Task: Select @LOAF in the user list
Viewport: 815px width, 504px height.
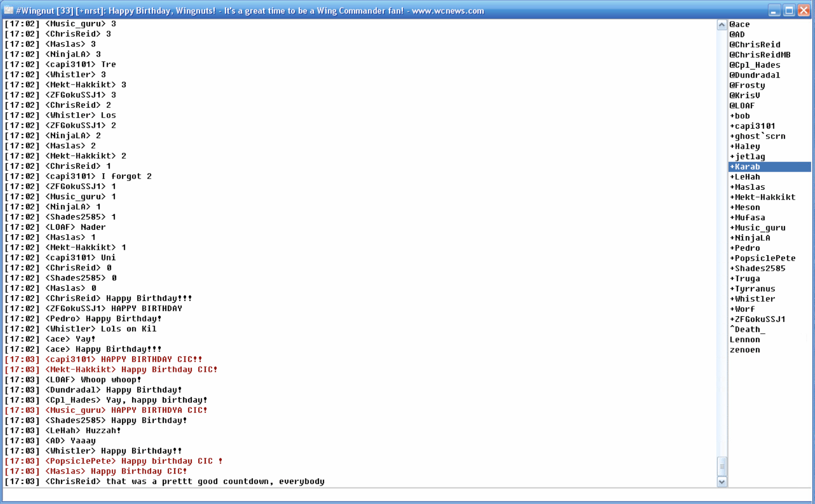Action: click(x=742, y=106)
